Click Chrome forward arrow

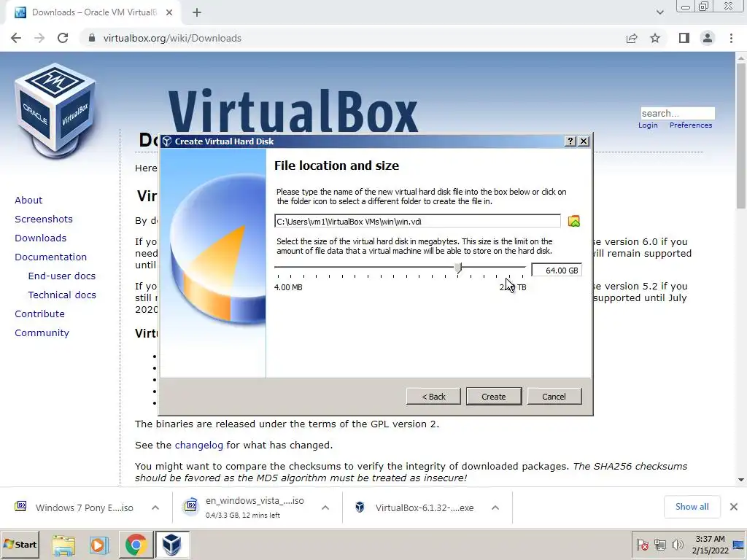coord(39,38)
